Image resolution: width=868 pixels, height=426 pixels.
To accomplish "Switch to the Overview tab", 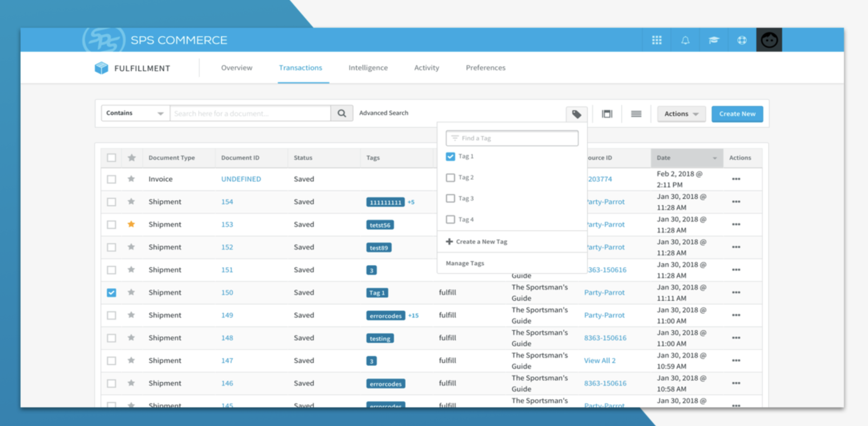I will (x=237, y=68).
